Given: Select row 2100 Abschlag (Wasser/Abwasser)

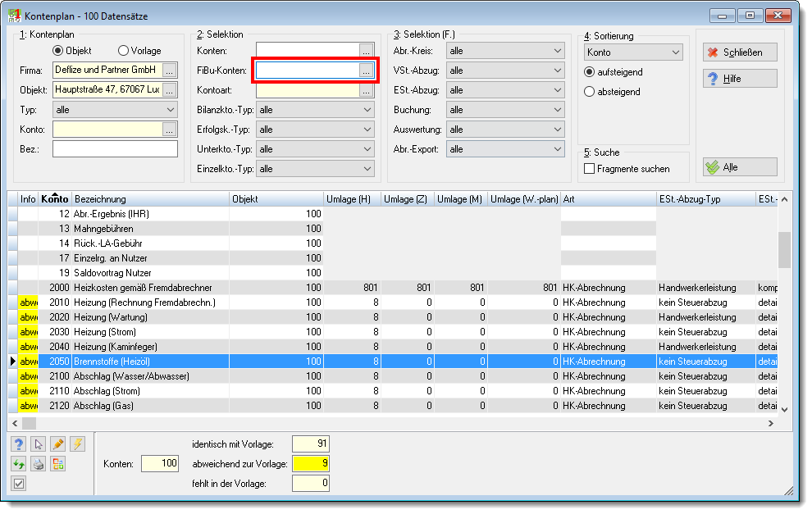Looking at the screenshot, I should pyautogui.click(x=393, y=376).
